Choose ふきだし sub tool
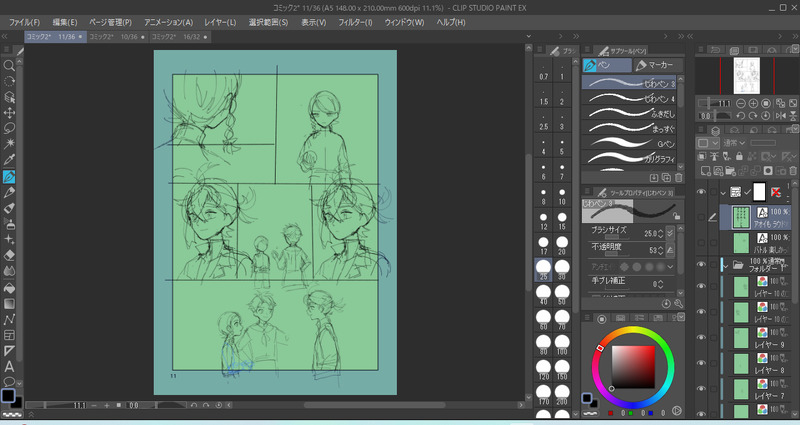 click(x=630, y=113)
